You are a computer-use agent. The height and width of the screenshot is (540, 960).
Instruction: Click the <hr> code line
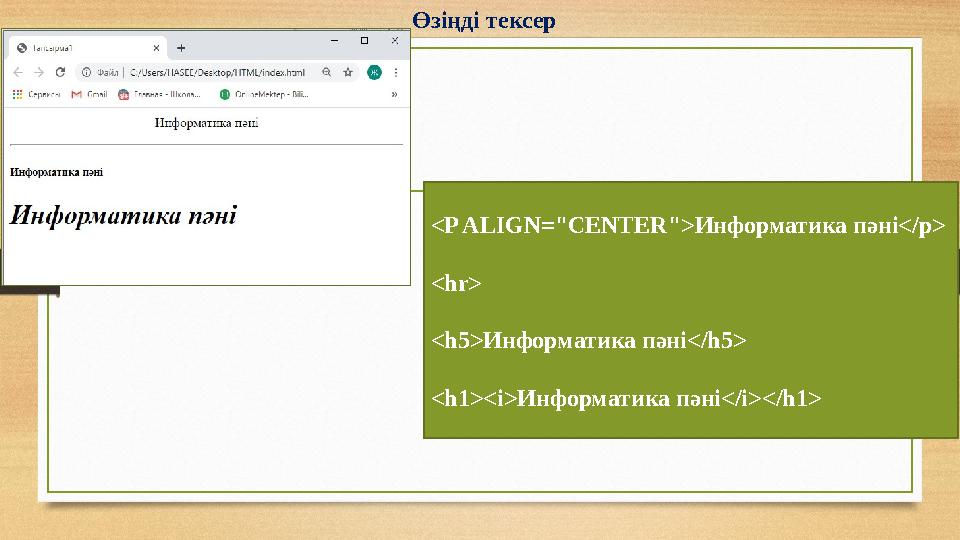[x=456, y=283]
